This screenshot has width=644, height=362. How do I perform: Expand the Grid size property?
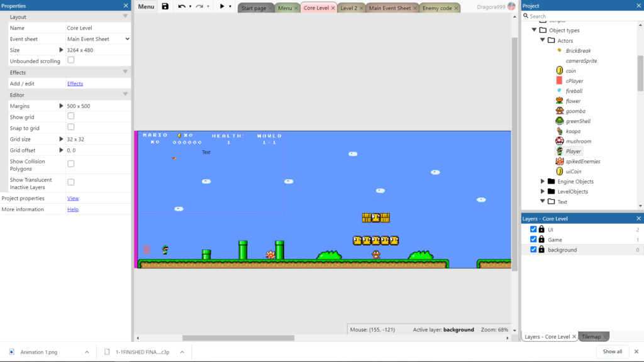61,139
